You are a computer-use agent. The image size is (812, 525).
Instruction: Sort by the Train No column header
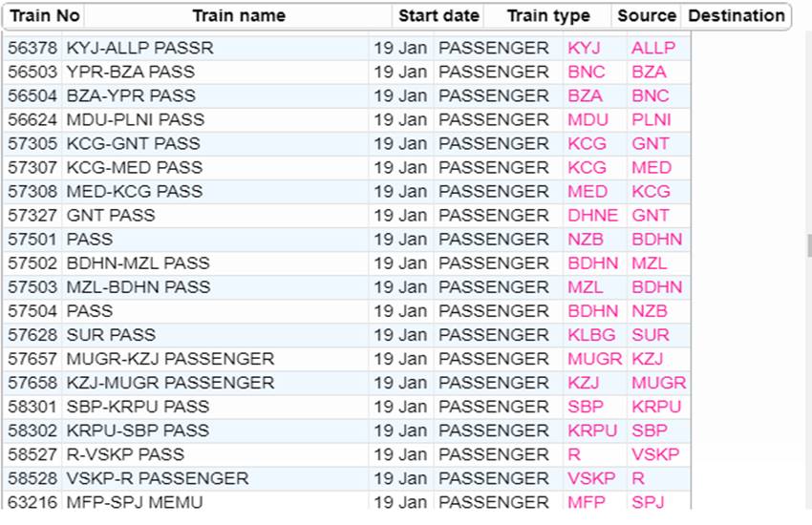[x=45, y=16]
